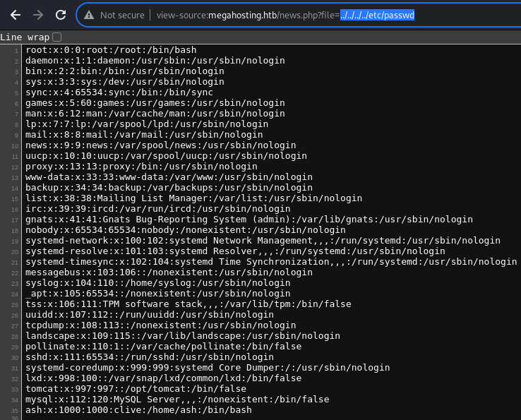Image resolution: width=521 pixels, height=420 pixels.
Task: Click the news:x:9:9 line
Action: (x=161, y=145)
